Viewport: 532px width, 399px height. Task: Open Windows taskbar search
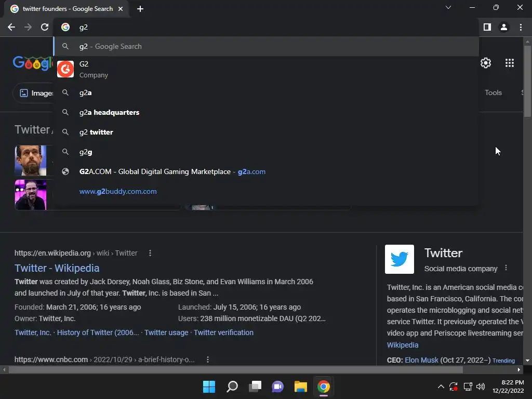pyautogui.click(x=232, y=387)
